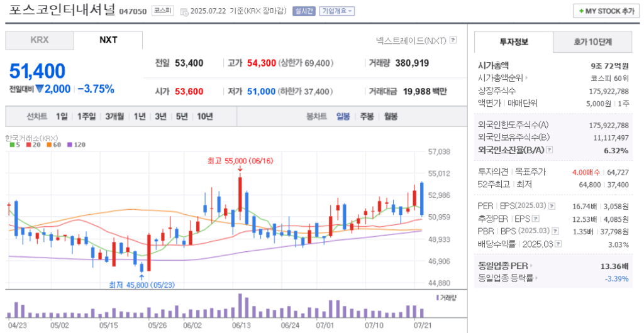
Task: Click the 60-day moving average legend marker
Action: tap(49, 145)
